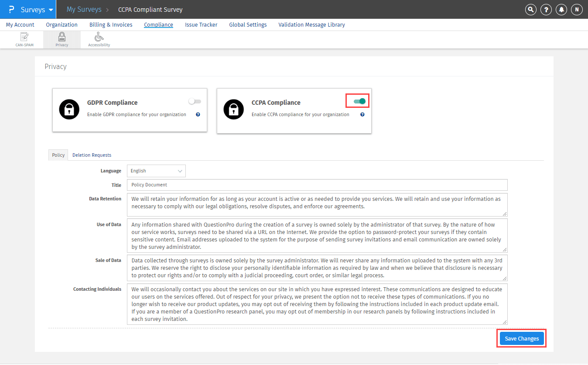Open the Accessibility section icon
This screenshot has height=365, width=588.
click(99, 39)
